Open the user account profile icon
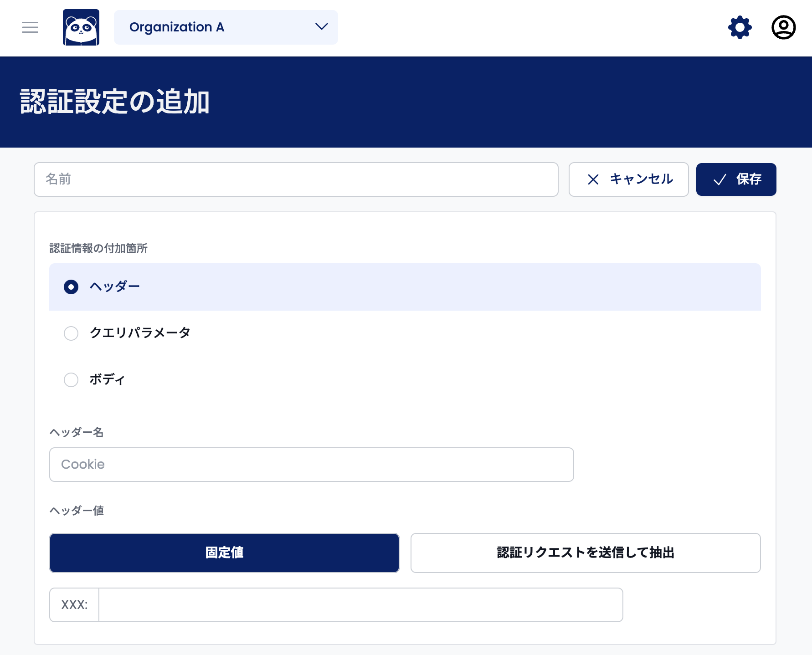 [x=784, y=27]
